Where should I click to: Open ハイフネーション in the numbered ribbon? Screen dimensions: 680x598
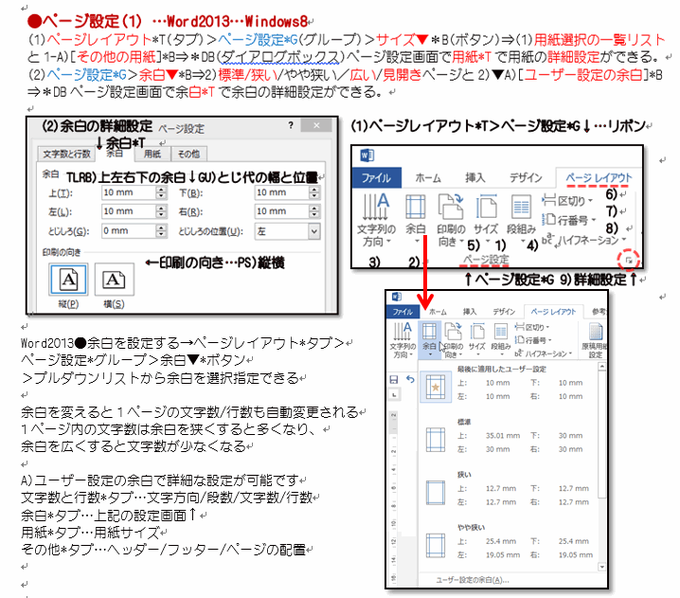coord(584,240)
